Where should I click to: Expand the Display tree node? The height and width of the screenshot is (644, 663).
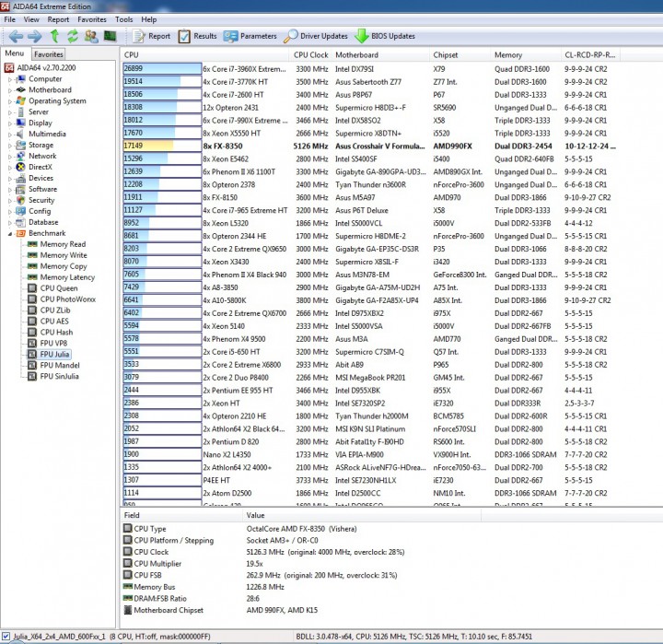pyautogui.click(x=10, y=123)
